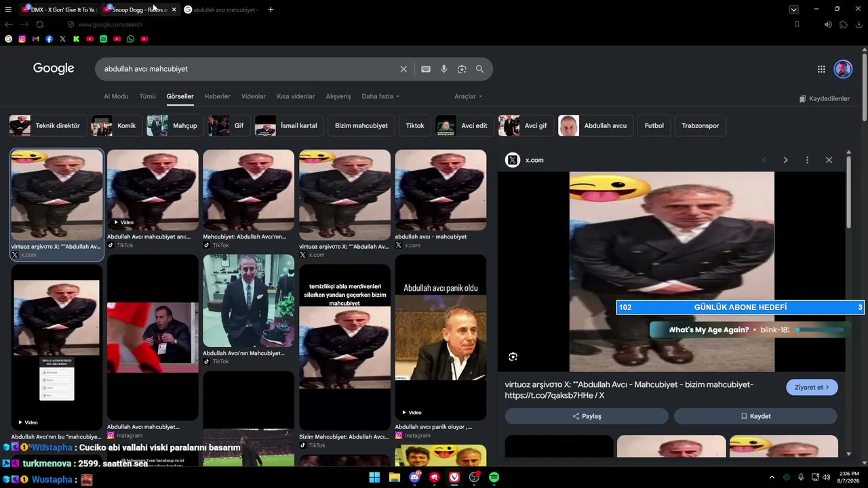Screen dimensions: 868x488
Task: Open the Google account profile picture
Action: tap(843, 69)
